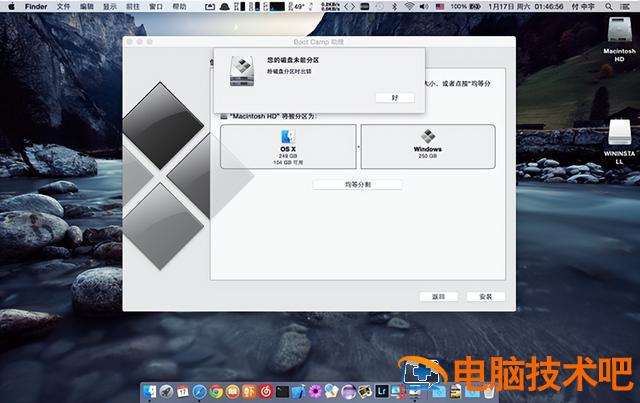This screenshot has width=640, height=403.
Task: Click the Time Machine clock icon in menu bar
Action: point(379,7)
